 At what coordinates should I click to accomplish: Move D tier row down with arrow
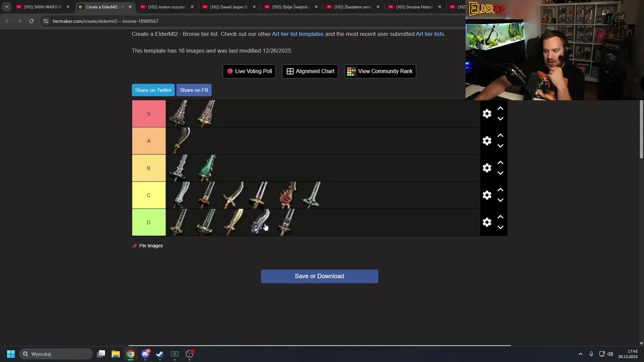click(x=500, y=227)
